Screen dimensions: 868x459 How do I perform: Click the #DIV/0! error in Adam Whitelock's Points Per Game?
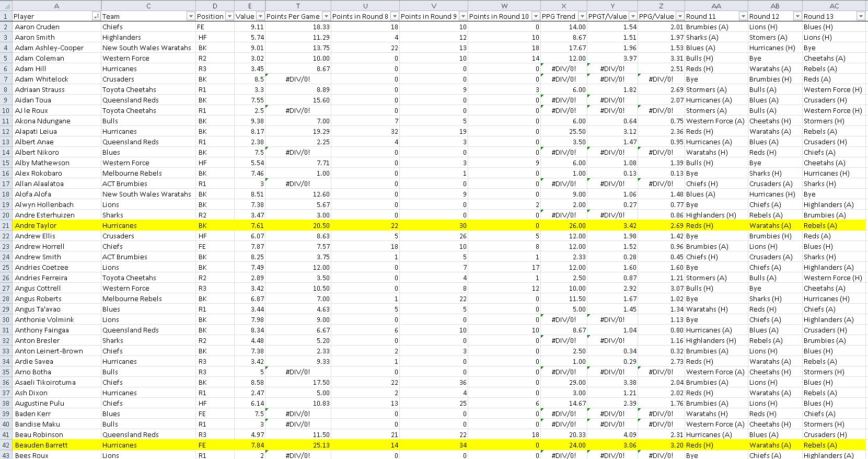[x=298, y=79]
